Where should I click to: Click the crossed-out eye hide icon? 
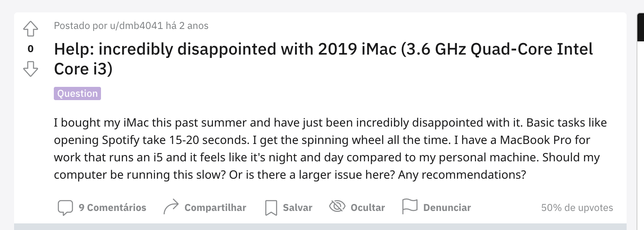click(337, 206)
